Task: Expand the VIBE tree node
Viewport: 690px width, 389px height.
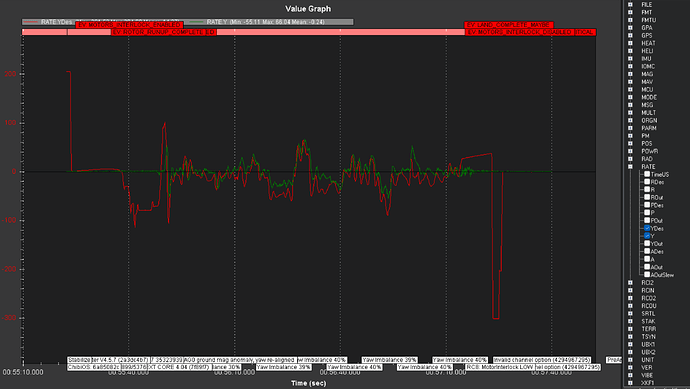Action: [630, 375]
